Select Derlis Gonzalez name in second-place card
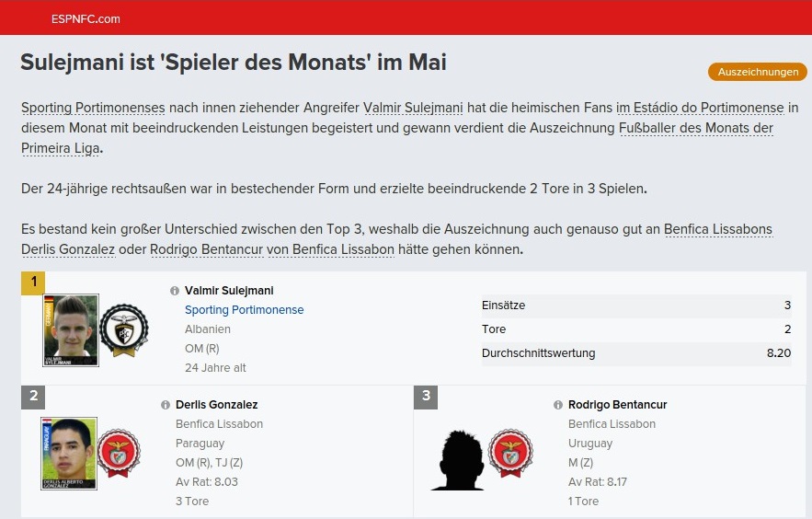The height and width of the screenshot is (519, 812). click(x=216, y=405)
